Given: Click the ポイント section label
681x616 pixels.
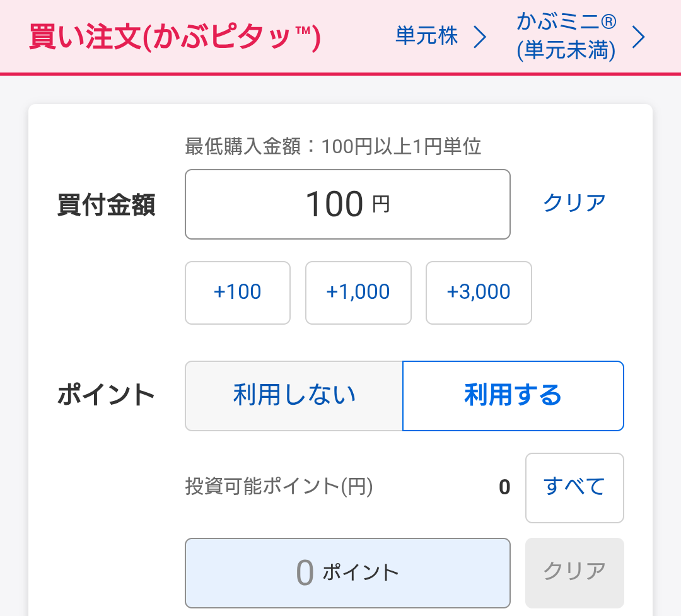Looking at the screenshot, I should pos(106,395).
